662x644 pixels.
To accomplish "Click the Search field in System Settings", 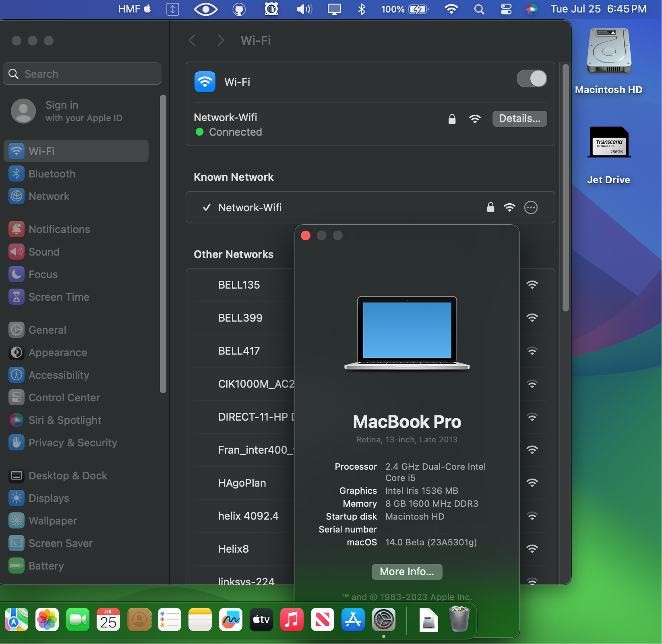I will (x=82, y=74).
